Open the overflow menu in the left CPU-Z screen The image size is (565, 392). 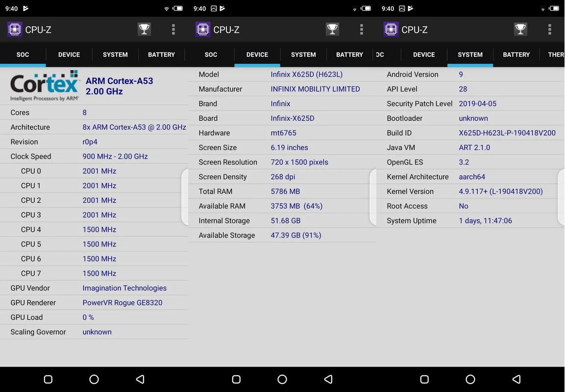[173, 29]
